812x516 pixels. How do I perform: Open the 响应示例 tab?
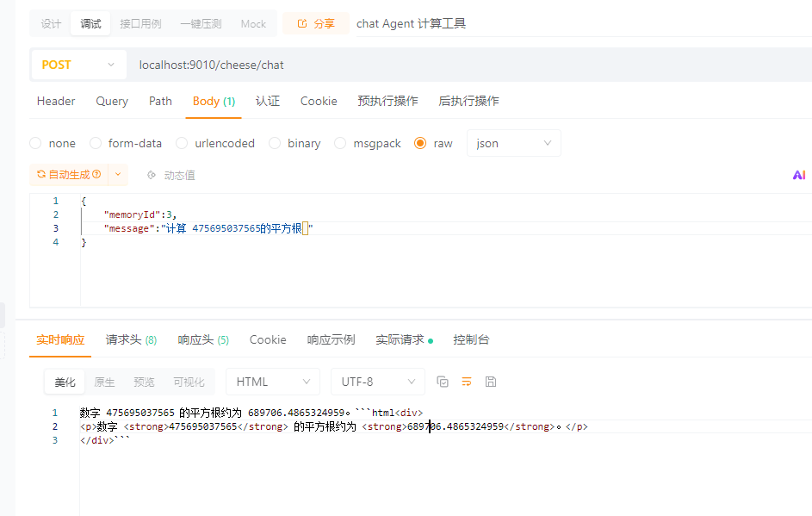click(x=331, y=340)
